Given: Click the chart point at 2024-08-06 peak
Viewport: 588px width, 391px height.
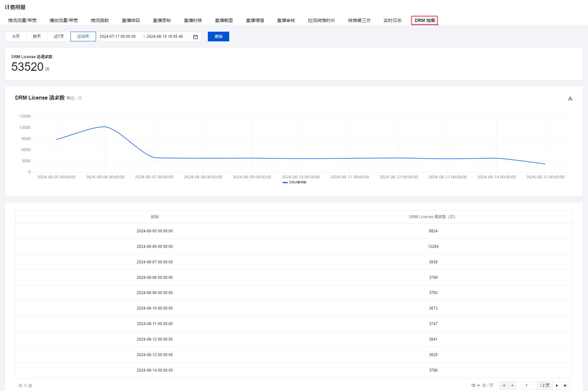Looking at the screenshot, I should [x=105, y=127].
